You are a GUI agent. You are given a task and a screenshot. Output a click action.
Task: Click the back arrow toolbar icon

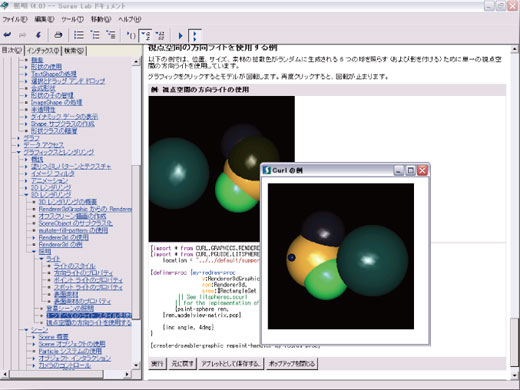[x=7, y=35]
